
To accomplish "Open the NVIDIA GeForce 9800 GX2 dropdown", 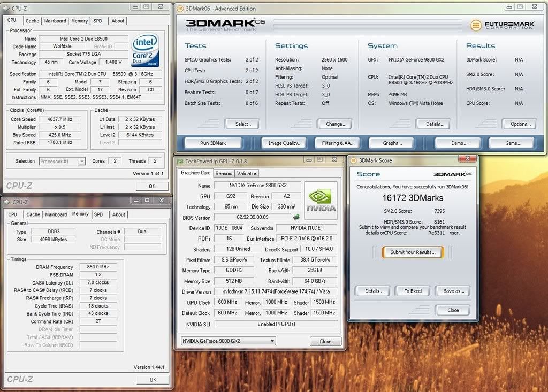I will 227,341.
